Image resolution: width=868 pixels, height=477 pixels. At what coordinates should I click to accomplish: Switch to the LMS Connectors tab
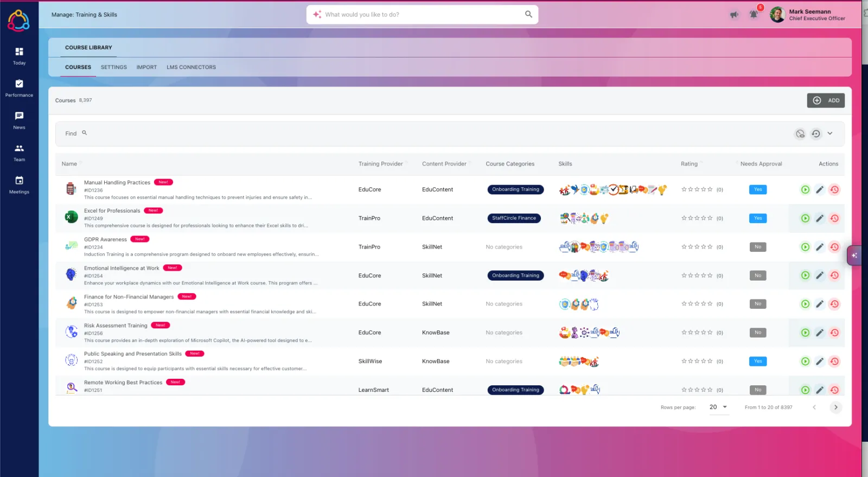point(191,67)
